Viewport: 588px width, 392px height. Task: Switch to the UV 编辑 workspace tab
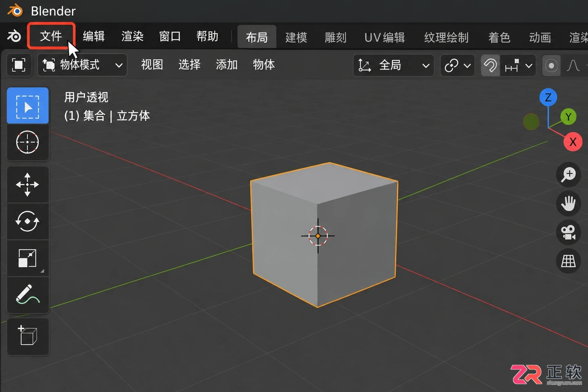pos(385,38)
